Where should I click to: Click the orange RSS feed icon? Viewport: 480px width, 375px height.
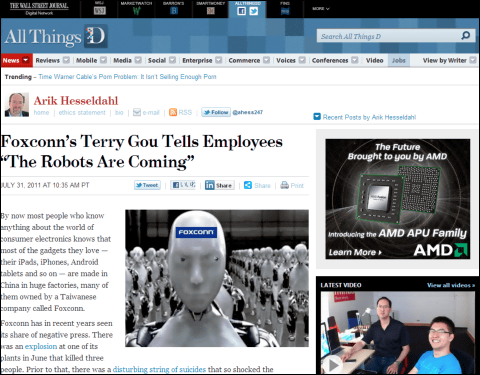pos(173,112)
